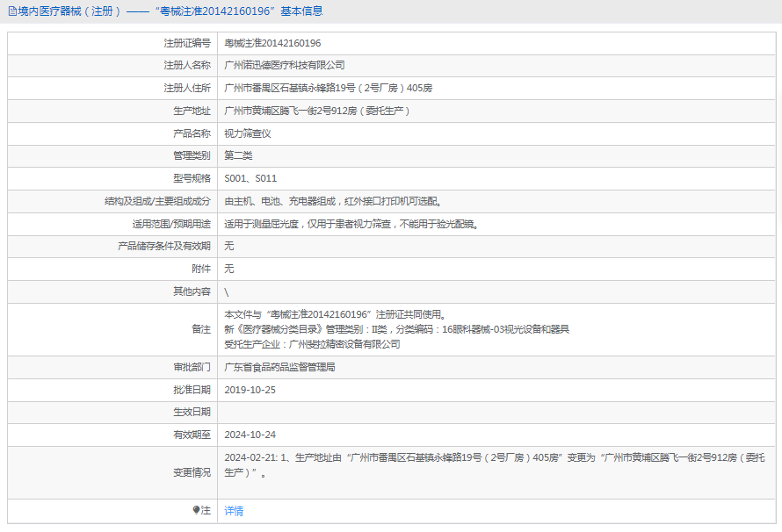The image size is (782, 532).
Task: Click the 结构及组成/主要组成成分 label
Action: 157,201
